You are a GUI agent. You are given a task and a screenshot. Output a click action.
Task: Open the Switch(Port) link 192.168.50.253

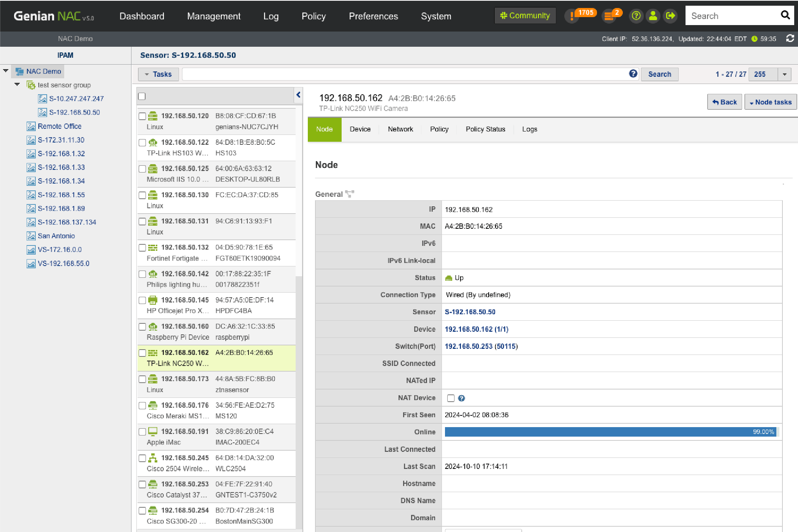coord(469,347)
